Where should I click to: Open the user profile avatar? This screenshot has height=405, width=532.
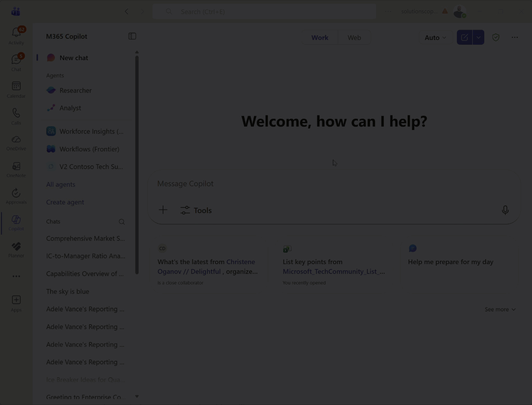pyautogui.click(x=459, y=12)
